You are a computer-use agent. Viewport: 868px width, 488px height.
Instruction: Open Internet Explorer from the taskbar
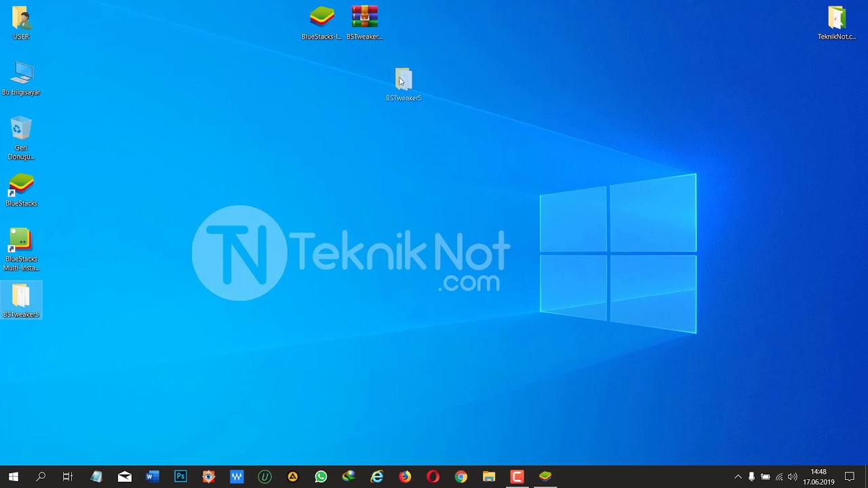(x=377, y=476)
